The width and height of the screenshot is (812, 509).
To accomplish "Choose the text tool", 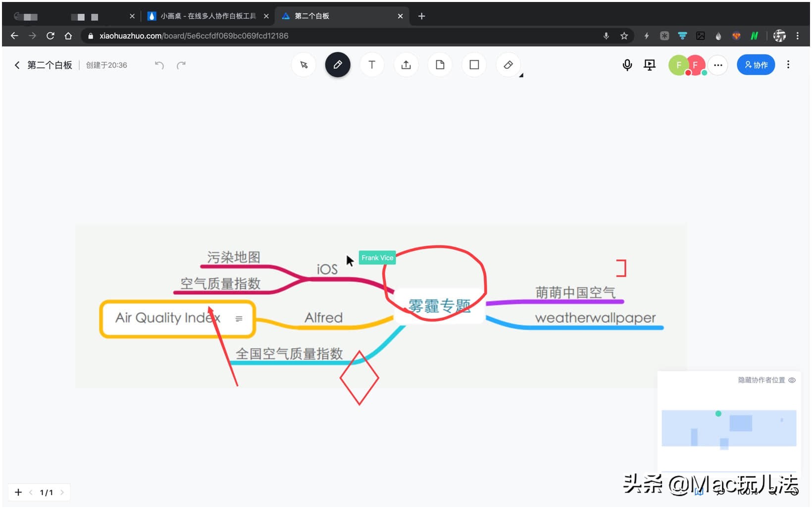I will click(372, 65).
